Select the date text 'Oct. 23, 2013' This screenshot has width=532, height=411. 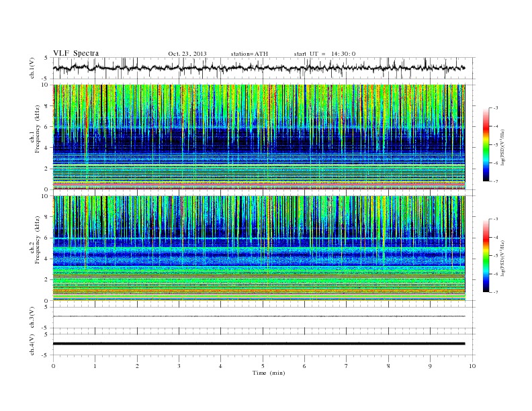click(x=187, y=54)
